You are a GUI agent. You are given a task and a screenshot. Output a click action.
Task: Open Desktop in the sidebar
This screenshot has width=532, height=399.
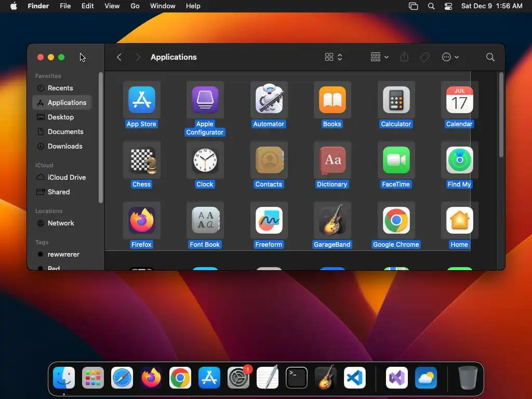(62, 117)
